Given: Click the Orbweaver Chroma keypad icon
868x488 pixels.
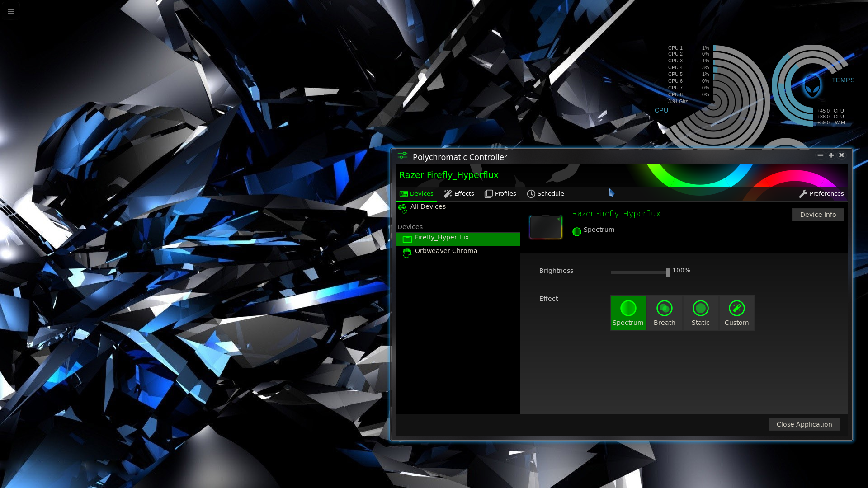Looking at the screenshot, I should (x=406, y=253).
